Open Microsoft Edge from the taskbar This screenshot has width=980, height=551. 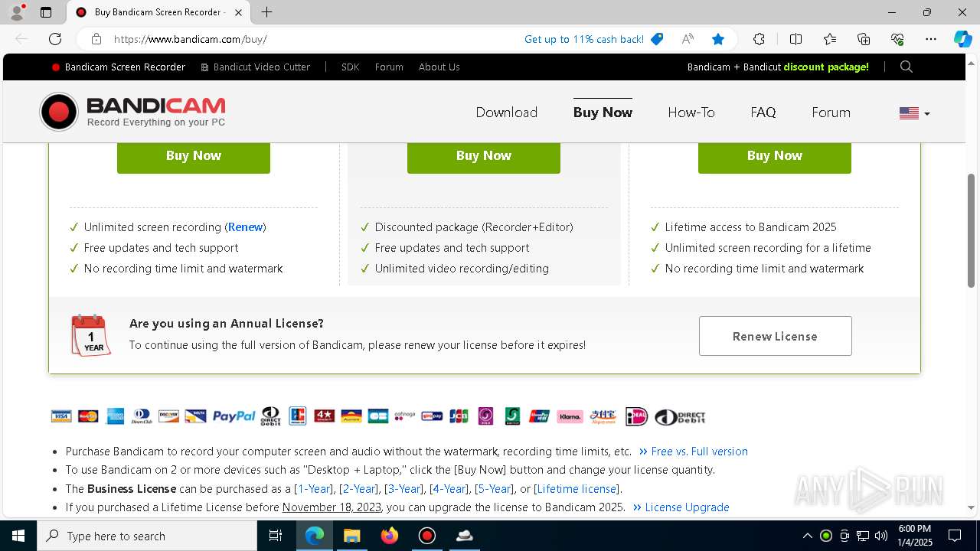315,536
